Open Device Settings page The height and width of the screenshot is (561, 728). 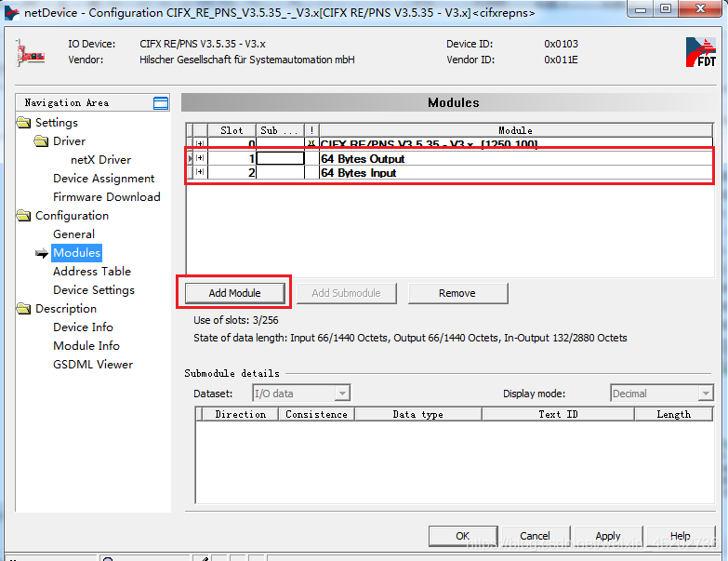94,289
